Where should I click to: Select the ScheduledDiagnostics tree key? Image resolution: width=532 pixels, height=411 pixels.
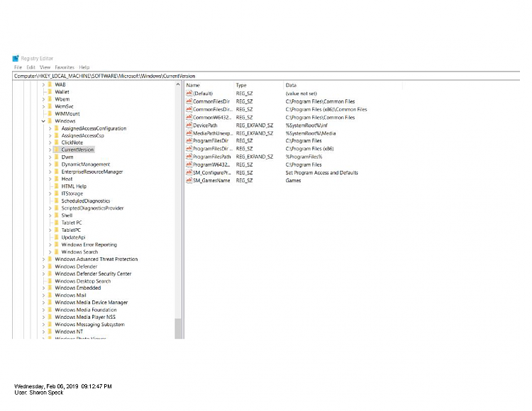[x=86, y=201]
